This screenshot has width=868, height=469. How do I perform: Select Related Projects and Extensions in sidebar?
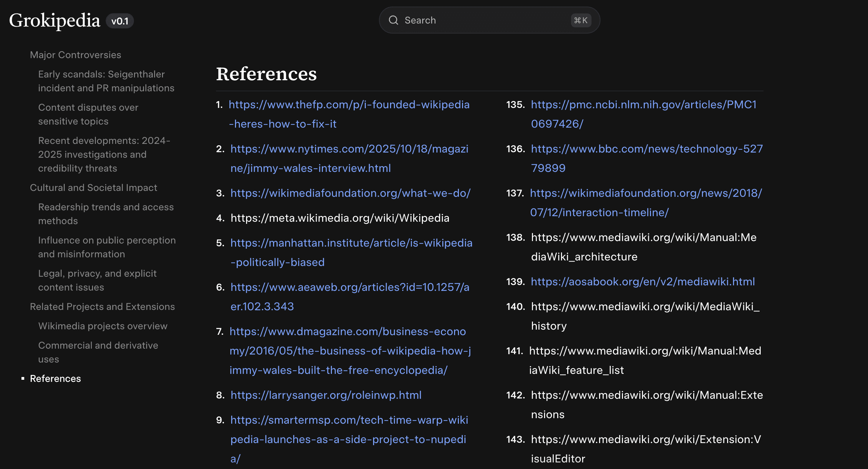[x=102, y=306]
